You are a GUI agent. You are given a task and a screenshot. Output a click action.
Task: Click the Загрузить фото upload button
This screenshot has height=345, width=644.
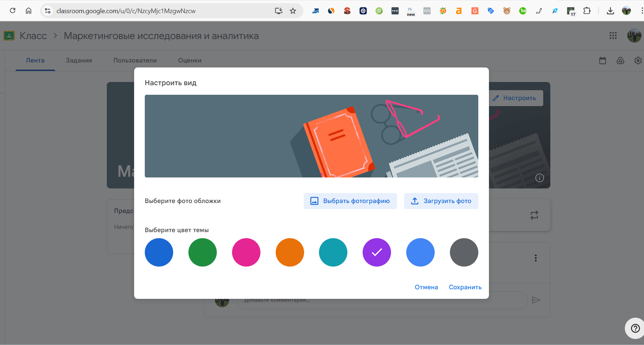[441, 201]
